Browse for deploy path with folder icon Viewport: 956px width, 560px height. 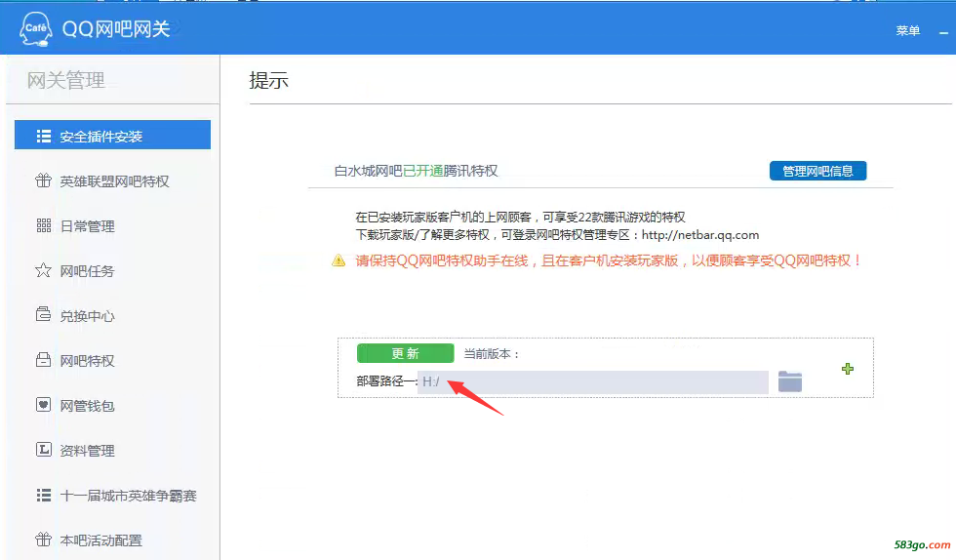coord(789,381)
